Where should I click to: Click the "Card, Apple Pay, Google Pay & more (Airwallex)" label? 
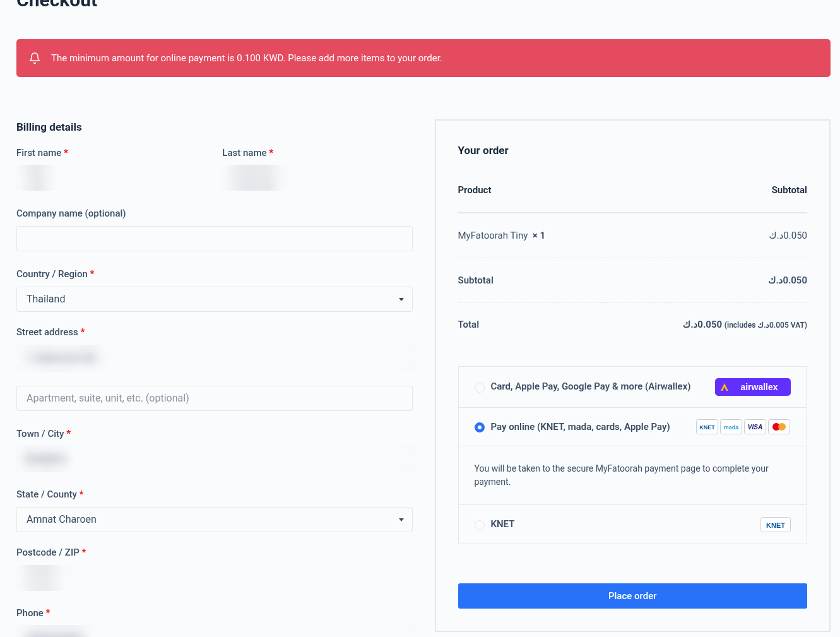click(591, 386)
